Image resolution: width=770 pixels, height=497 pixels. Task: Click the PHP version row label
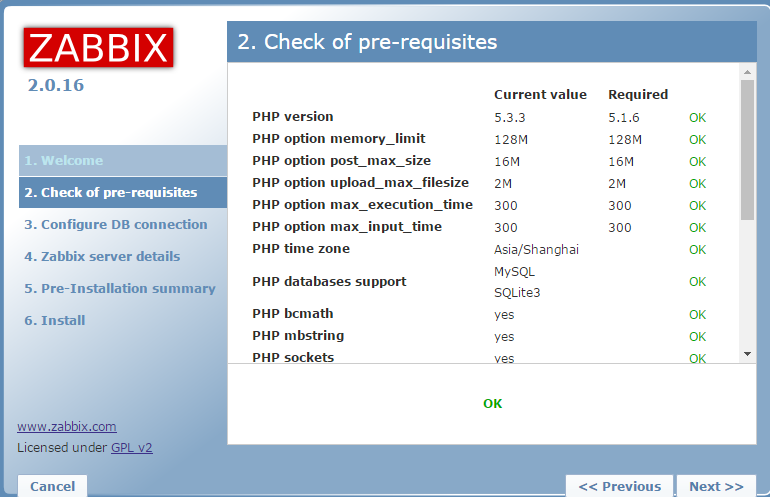coord(293,117)
